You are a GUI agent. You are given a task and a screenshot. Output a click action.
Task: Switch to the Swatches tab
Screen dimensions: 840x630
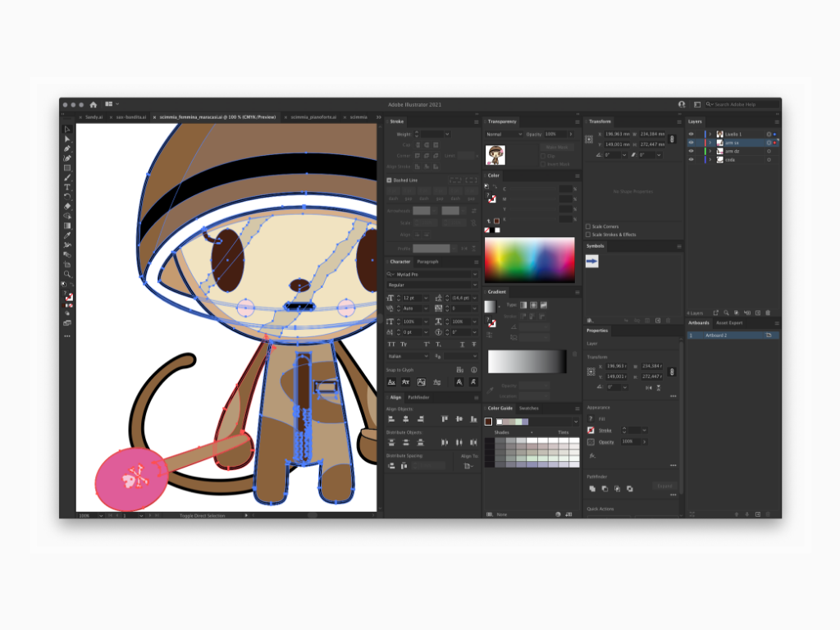click(x=529, y=409)
